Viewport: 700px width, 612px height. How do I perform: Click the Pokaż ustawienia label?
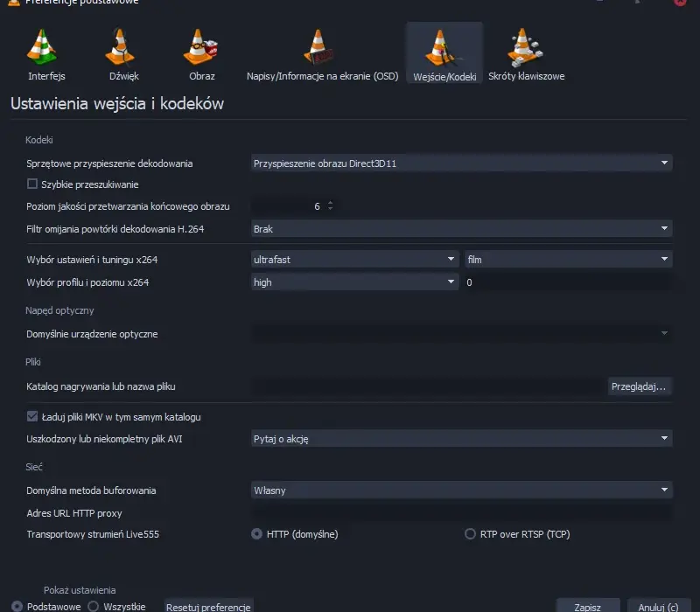tap(80, 589)
